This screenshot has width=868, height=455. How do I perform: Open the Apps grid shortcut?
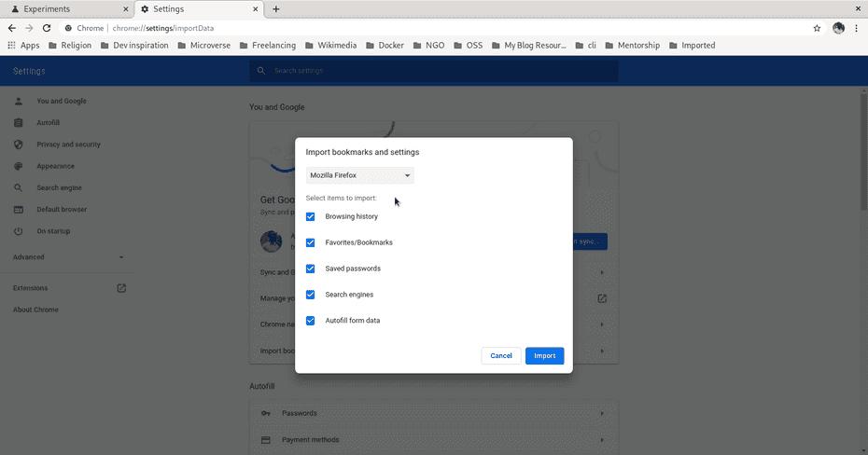pos(23,45)
